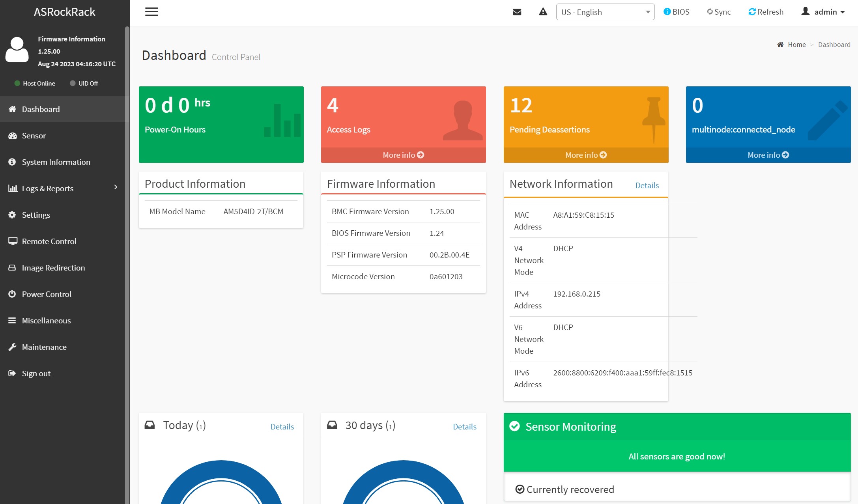Click the Home breadcrumb icon
Viewport: 858px width, 504px height.
pos(780,45)
